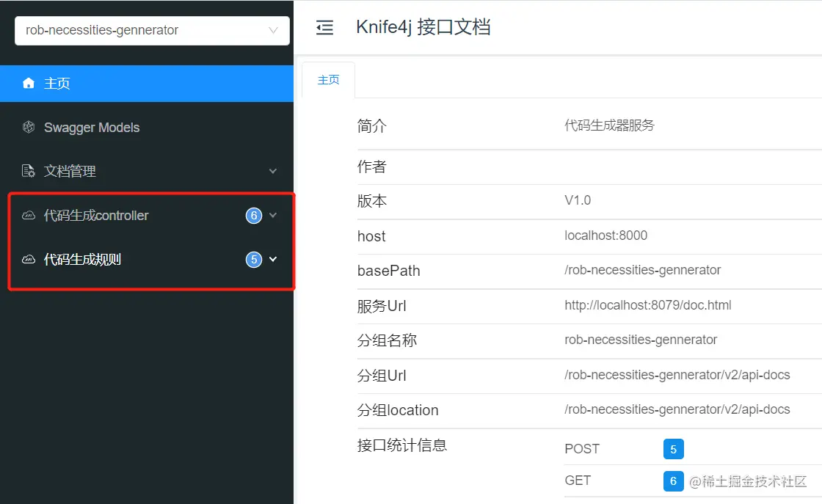This screenshot has height=504, width=822.
Task: Select the version value V1.0
Action: coord(578,200)
